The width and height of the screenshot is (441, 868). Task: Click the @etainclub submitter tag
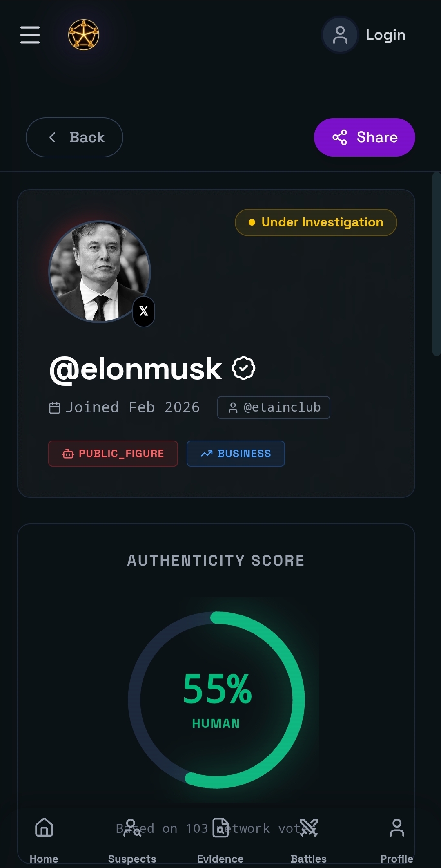click(274, 407)
